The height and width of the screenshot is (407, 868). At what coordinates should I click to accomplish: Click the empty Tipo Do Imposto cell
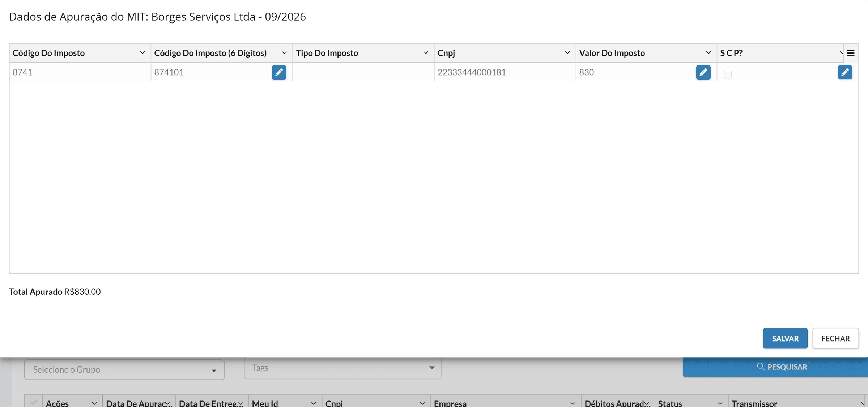363,72
